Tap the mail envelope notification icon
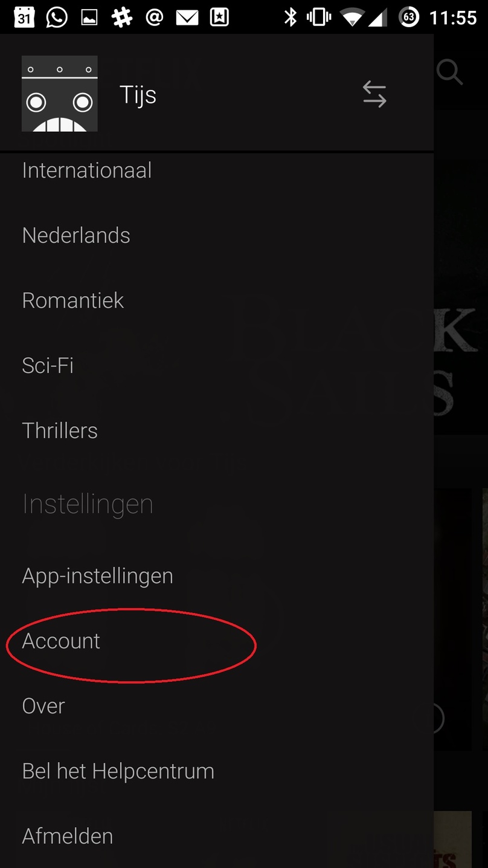The image size is (488, 868). (x=187, y=18)
